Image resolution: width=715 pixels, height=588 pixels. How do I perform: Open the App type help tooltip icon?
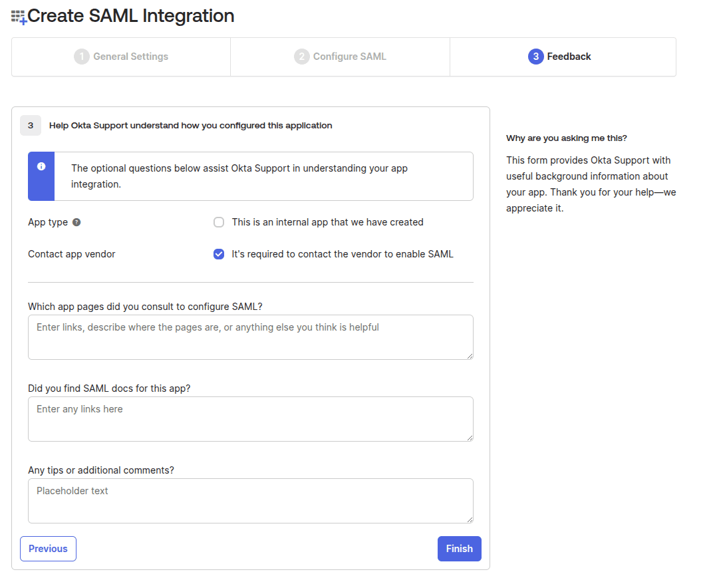point(76,222)
